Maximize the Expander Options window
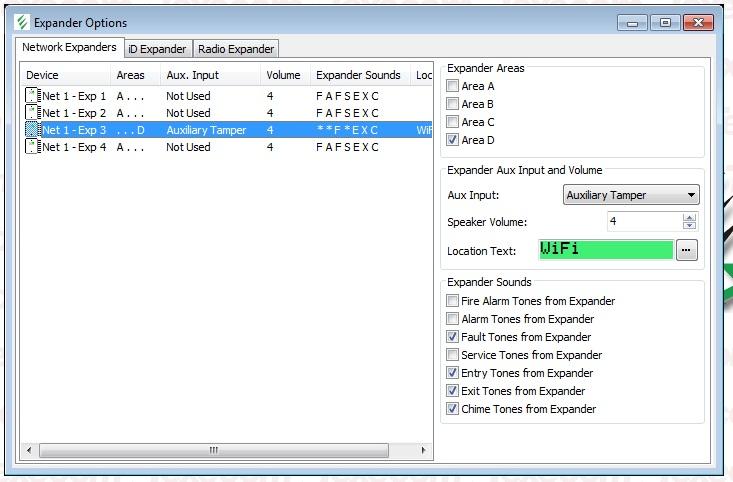This screenshot has height=482, width=733. [665, 22]
